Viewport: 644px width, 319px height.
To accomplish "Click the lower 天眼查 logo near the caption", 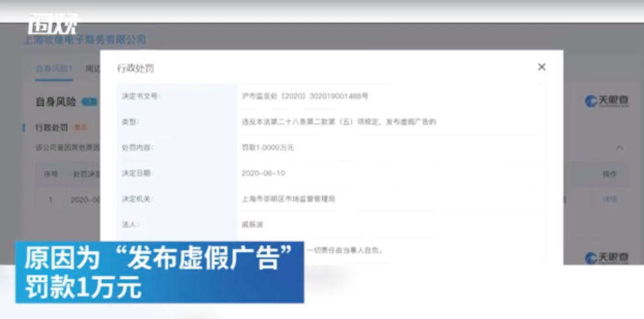I will coord(606,257).
